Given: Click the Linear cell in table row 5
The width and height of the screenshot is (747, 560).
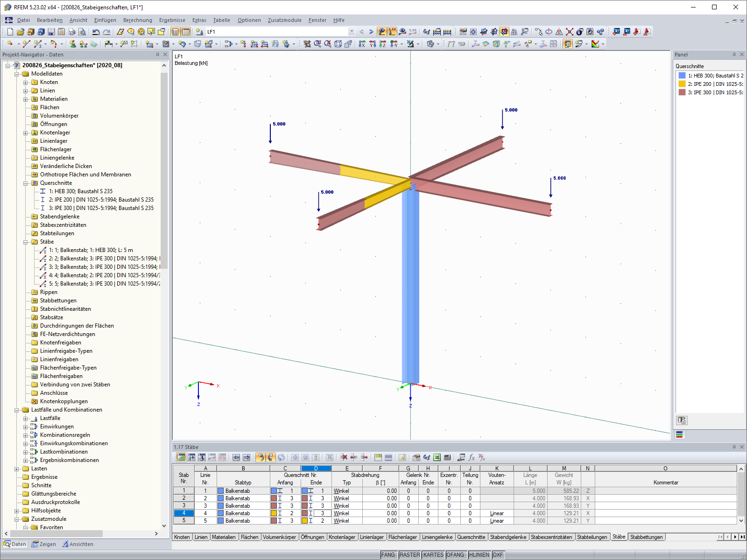Looking at the screenshot, I should (497, 521).
